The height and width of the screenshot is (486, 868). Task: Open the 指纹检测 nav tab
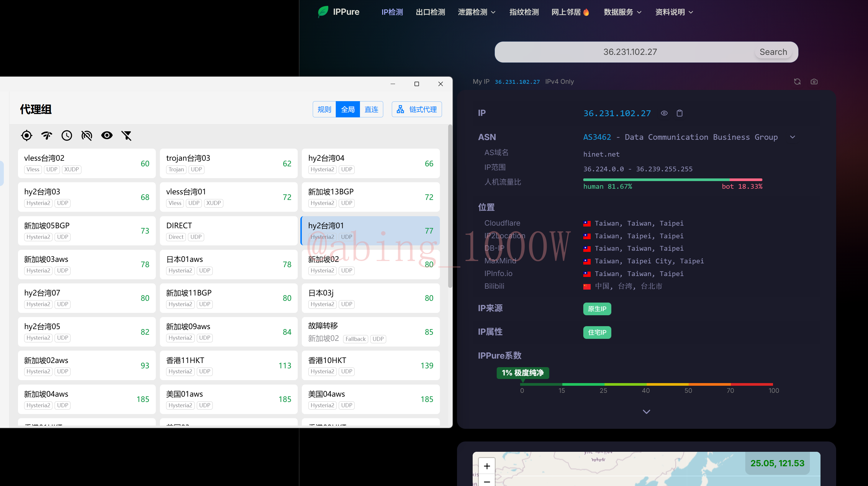[x=524, y=12]
